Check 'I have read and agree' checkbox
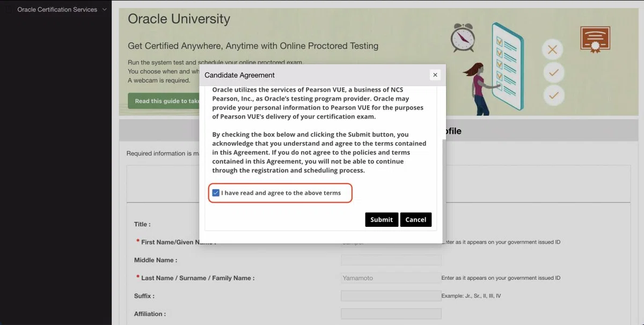This screenshot has height=325, width=644. click(216, 193)
